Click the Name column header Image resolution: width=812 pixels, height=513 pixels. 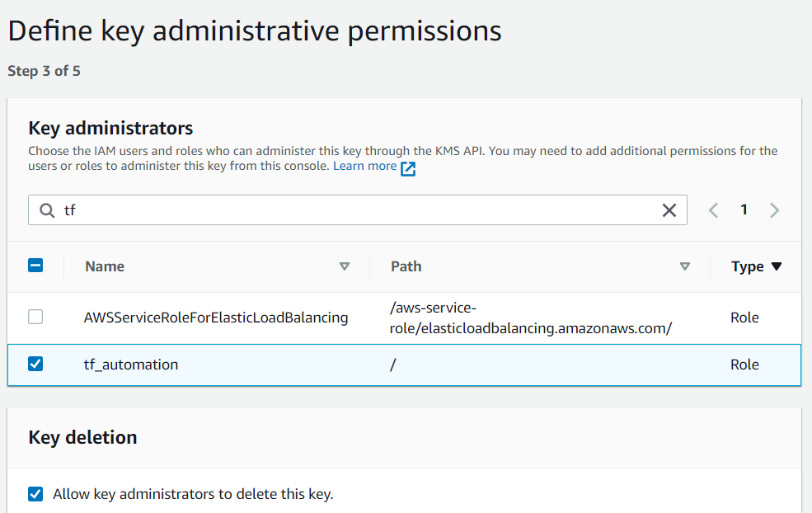tap(105, 266)
